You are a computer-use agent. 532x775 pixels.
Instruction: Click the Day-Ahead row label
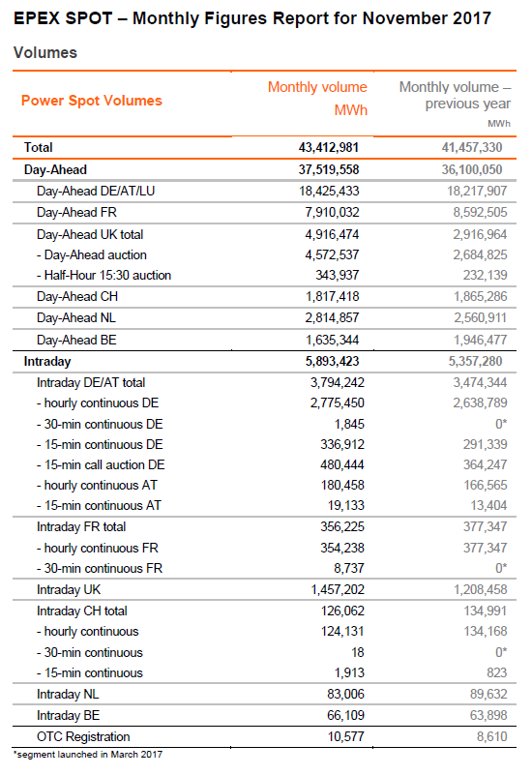[x=55, y=169]
